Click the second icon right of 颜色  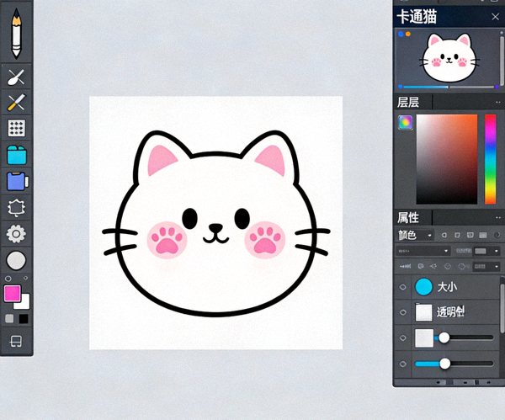[x=457, y=235]
